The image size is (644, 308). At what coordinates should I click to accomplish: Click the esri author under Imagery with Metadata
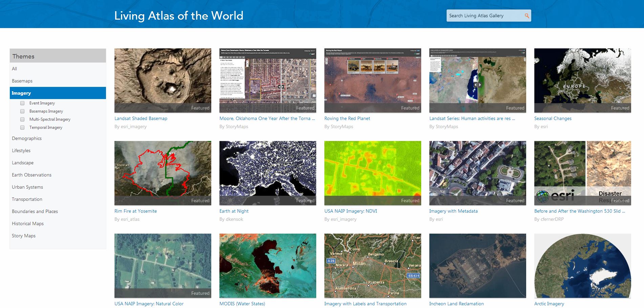point(439,219)
